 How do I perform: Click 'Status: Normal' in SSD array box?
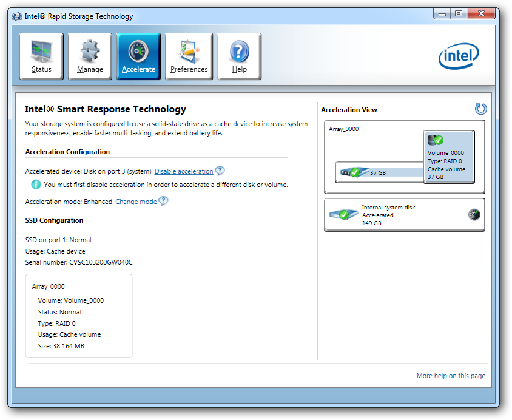click(x=59, y=312)
